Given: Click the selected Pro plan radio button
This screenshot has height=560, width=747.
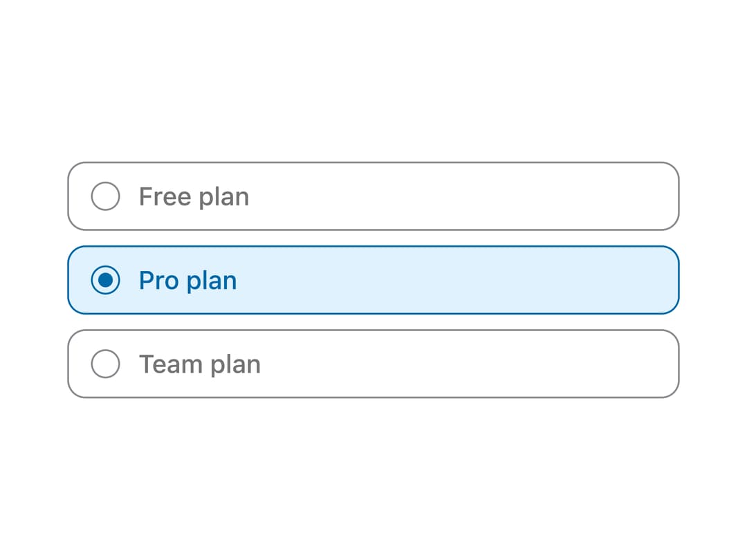Looking at the screenshot, I should click(105, 280).
